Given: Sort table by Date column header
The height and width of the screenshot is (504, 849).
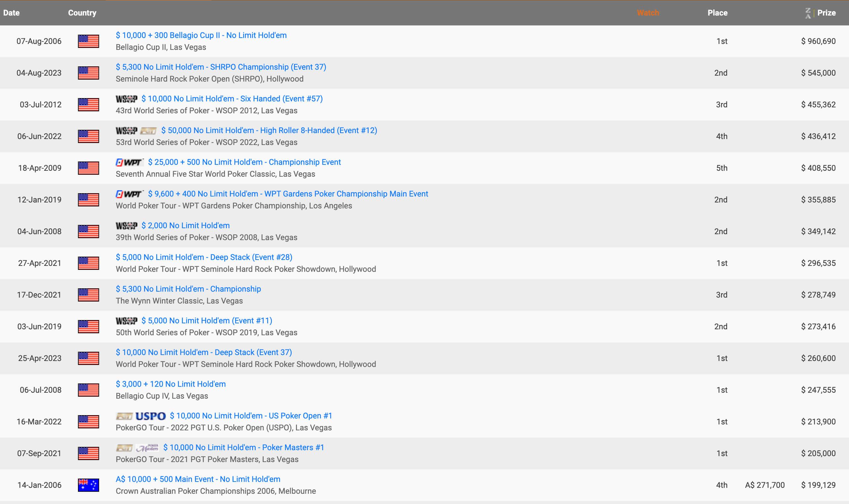Looking at the screenshot, I should (11, 13).
